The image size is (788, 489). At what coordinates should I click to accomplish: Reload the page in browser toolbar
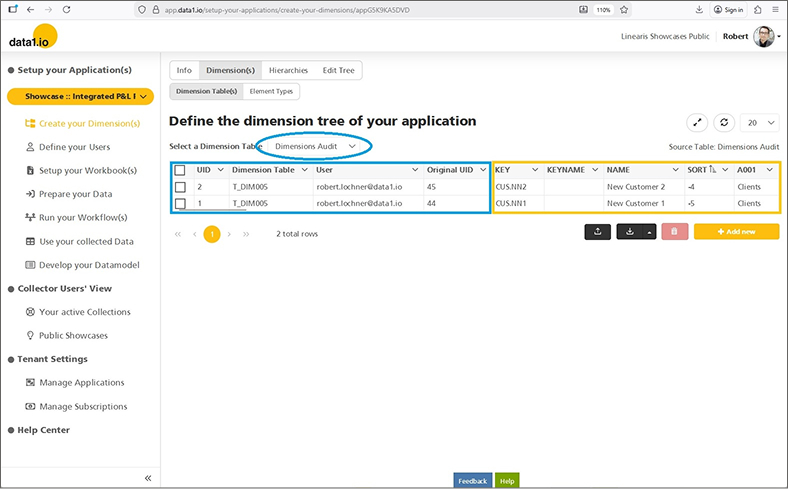pyautogui.click(x=66, y=9)
